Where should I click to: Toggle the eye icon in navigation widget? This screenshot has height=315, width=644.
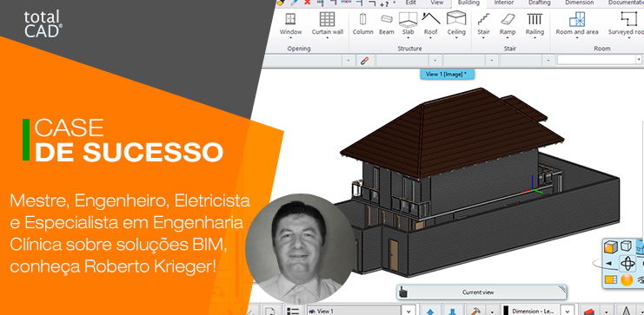641,279
